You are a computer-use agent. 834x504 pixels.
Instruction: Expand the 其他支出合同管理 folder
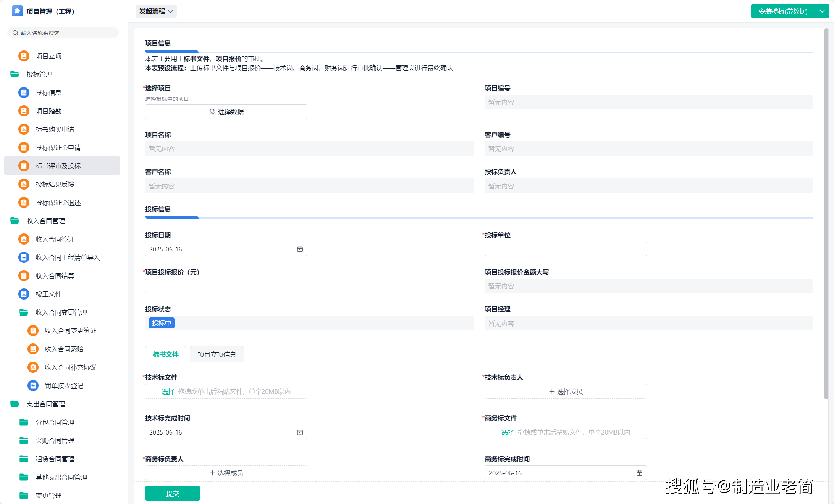pos(24,477)
